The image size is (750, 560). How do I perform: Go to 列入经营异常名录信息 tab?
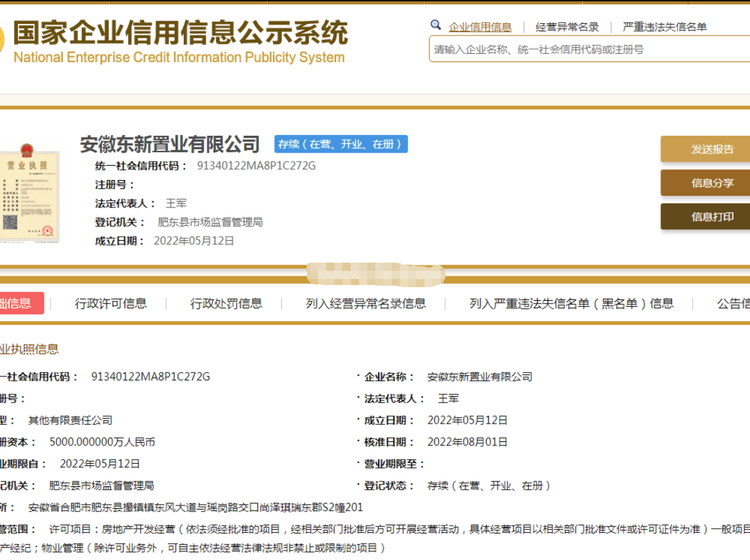(366, 303)
